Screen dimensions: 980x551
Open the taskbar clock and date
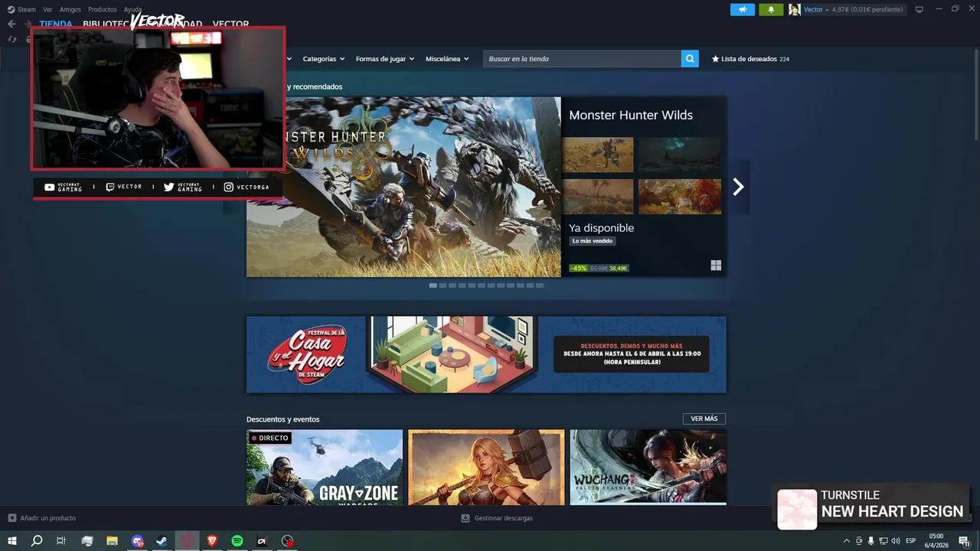[936, 540]
